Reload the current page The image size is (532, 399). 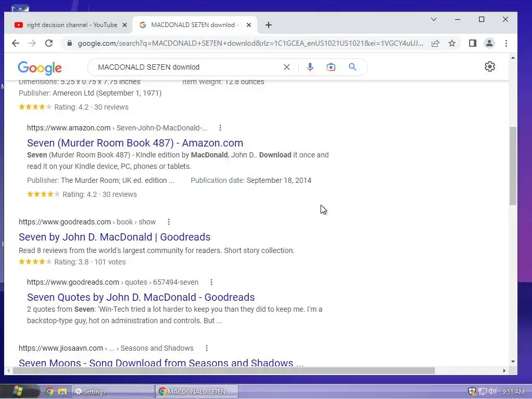[49, 43]
